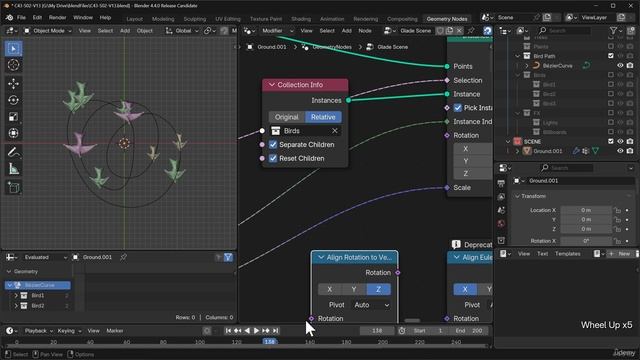The image size is (640, 360).
Task: Select the Scale tool
Action: pos(13,117)
